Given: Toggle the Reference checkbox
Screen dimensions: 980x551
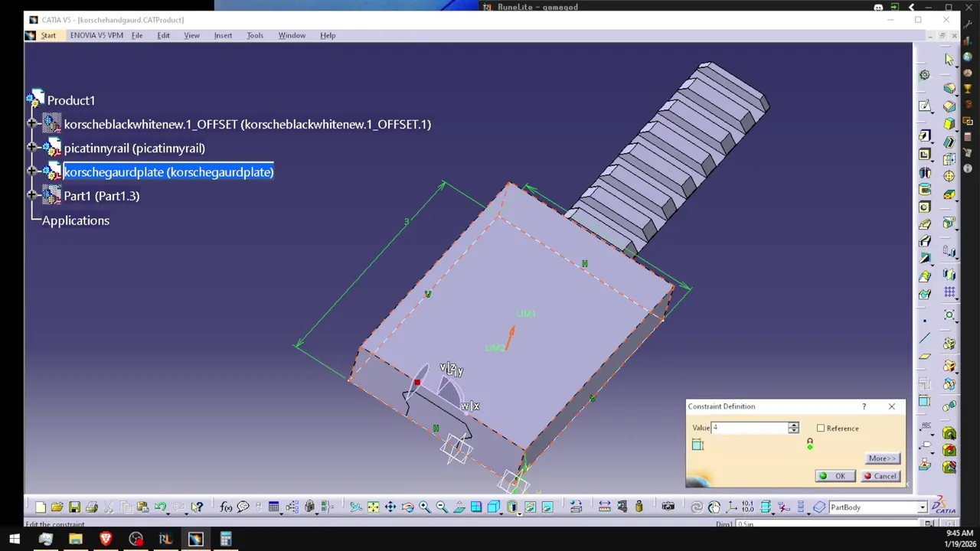Looking at the screenshot, I should point(821,429).
